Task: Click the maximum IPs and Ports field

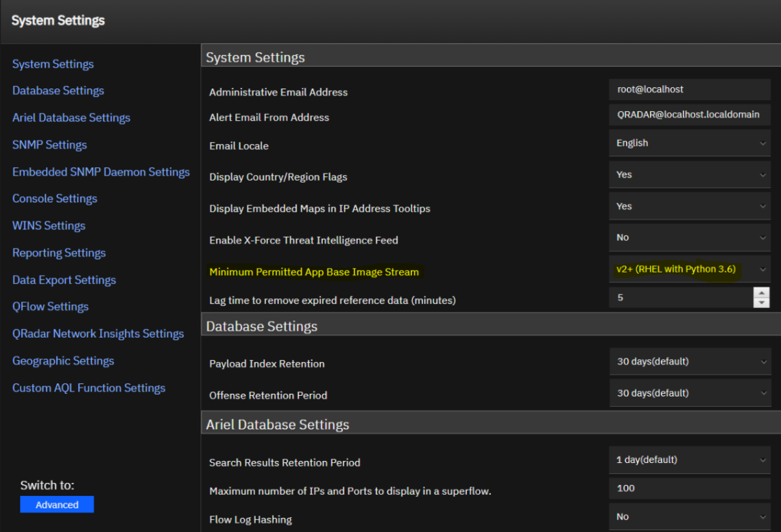Action: 689,489
